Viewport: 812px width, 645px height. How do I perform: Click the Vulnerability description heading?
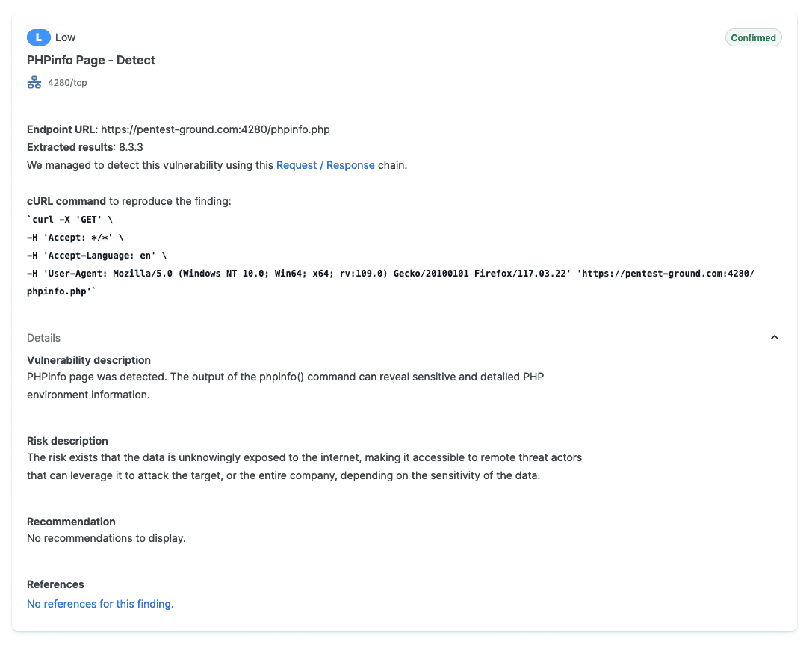click(89, 360)
